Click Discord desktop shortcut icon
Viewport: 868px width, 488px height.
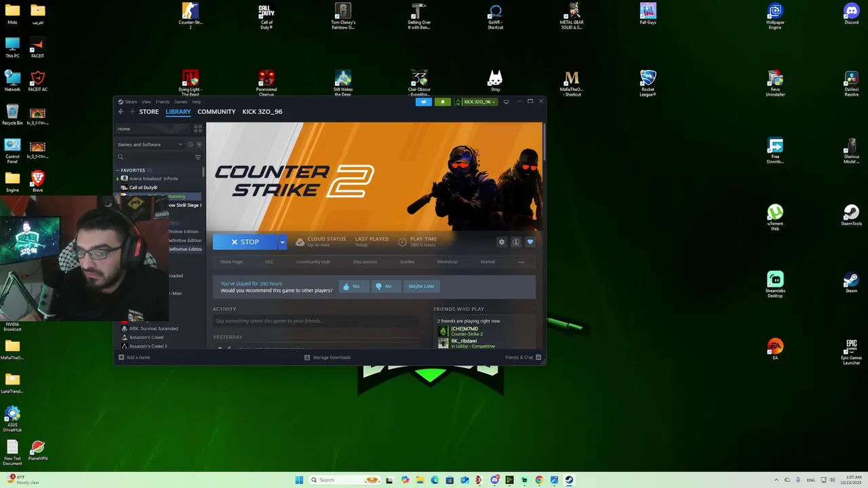(x=851, y=14)
